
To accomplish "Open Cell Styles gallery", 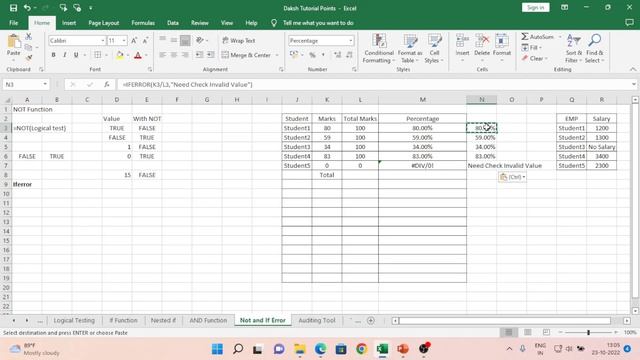I will tap(434, 49).
